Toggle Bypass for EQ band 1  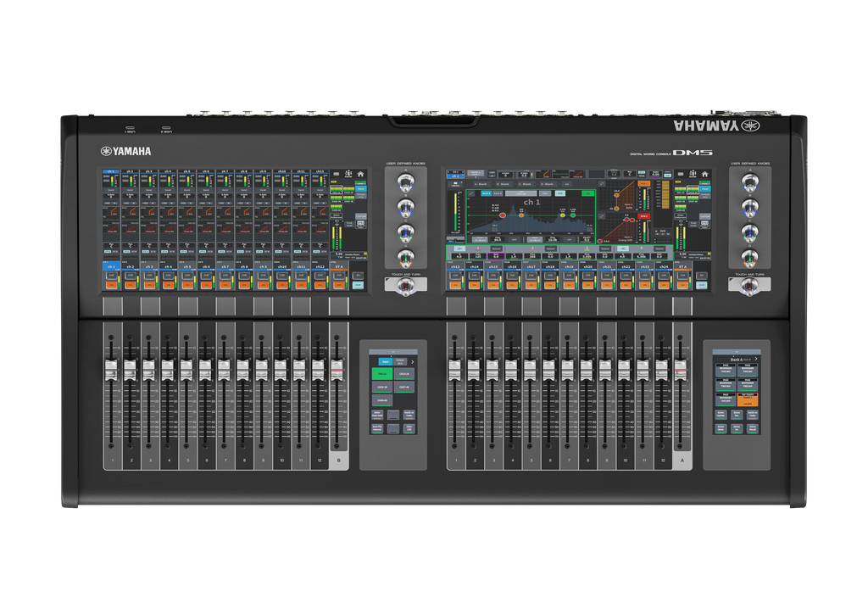click(497, 248)
